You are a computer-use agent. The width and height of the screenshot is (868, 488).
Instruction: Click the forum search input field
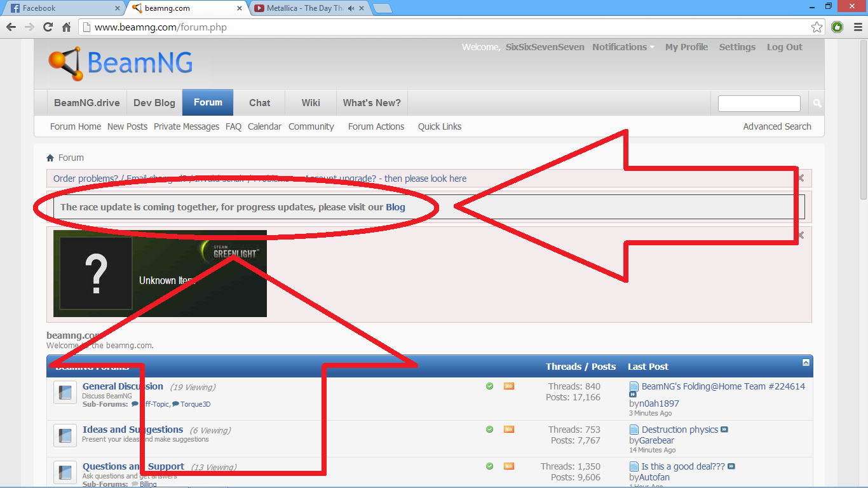759,103
